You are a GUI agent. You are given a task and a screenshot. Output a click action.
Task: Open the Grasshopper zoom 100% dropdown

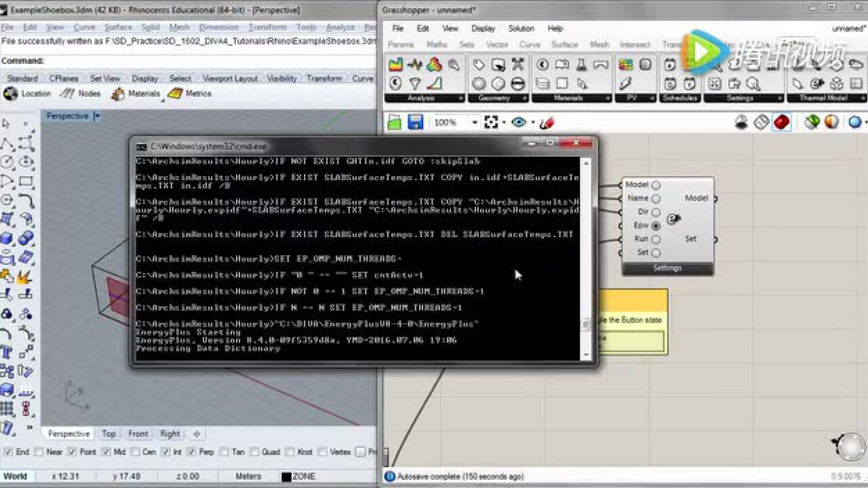tap(475, 123)
